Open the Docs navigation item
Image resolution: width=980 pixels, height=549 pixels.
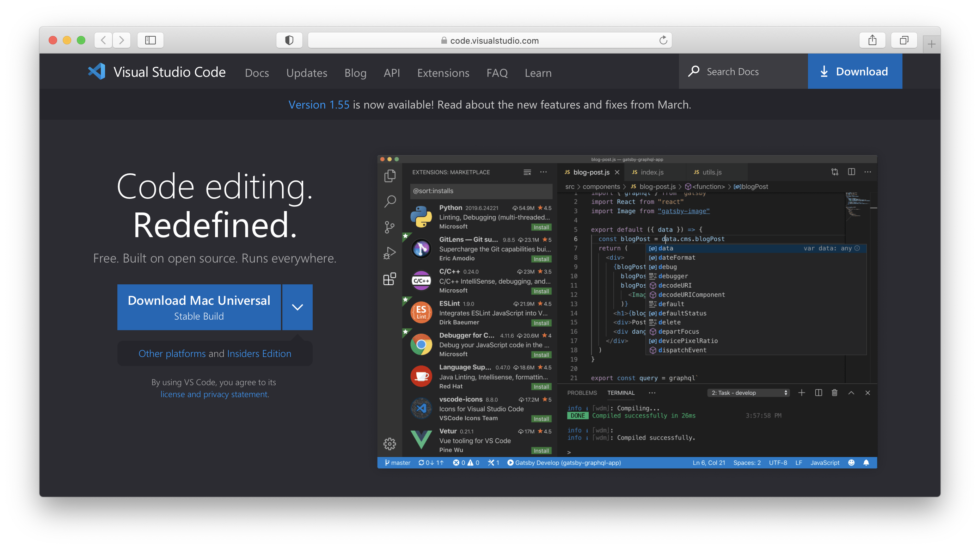coord(257,73)
